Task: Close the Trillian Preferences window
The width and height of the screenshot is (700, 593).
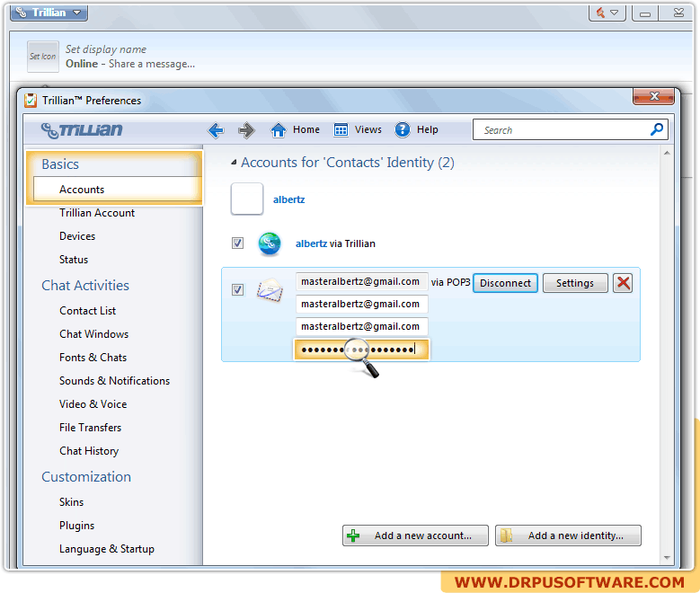Action: tap(653, 96)
